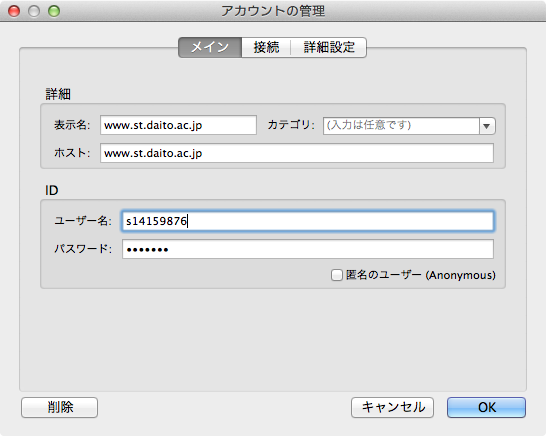Click the カテゴリ combo box text area

401,126
